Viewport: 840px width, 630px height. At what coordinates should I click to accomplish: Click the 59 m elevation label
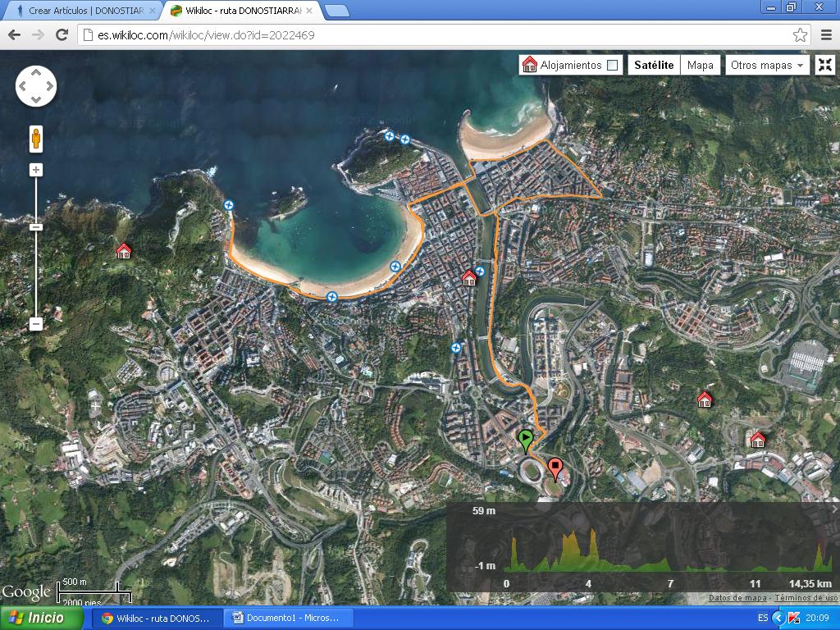tap(484, 511)
